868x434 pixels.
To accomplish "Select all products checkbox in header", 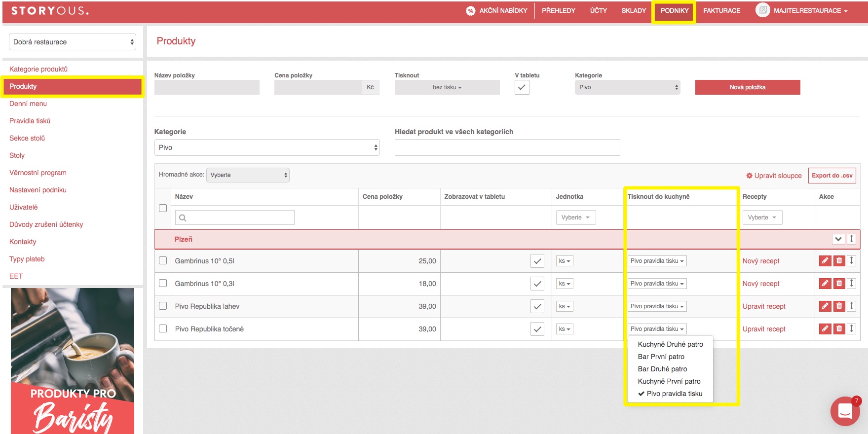I will [163, 208].
